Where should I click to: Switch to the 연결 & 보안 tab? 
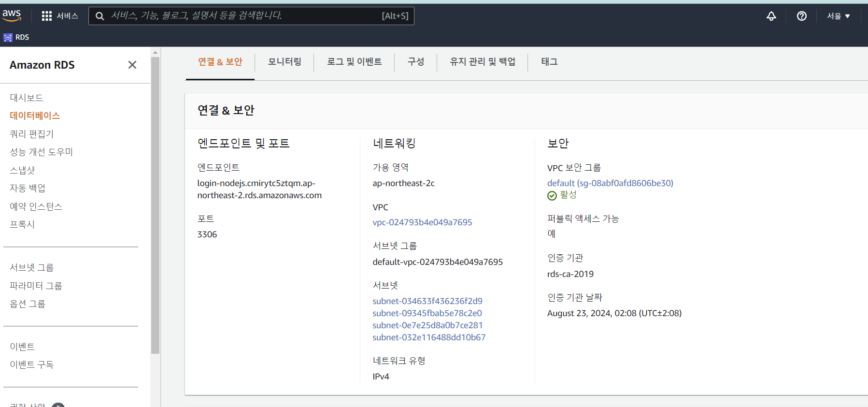click(x=220, y=62)
